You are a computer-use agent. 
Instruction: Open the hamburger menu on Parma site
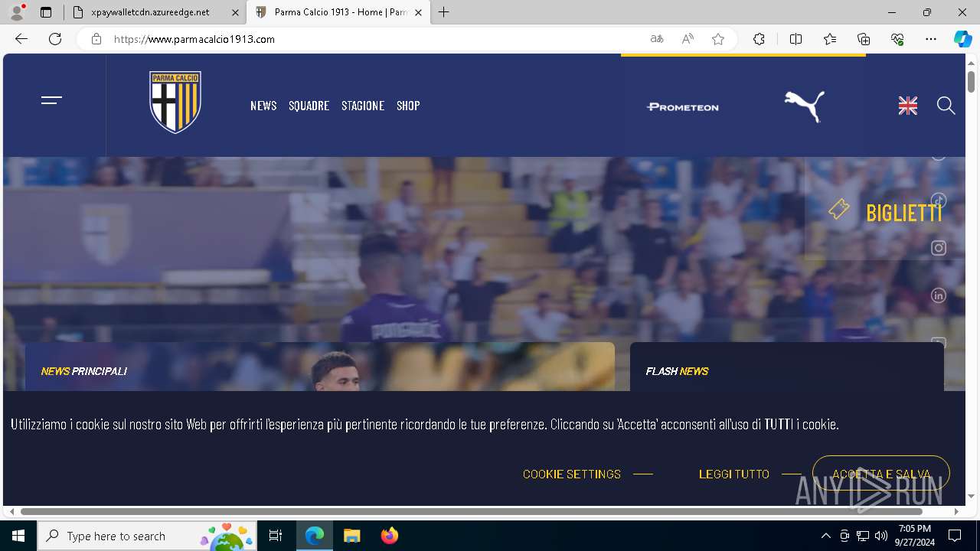[x=51, y=100]
